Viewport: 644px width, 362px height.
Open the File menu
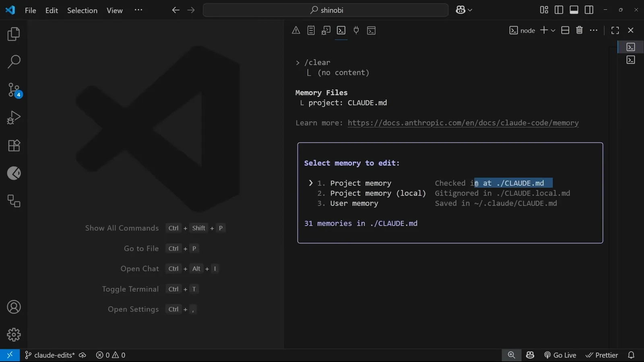pos(31,10)
